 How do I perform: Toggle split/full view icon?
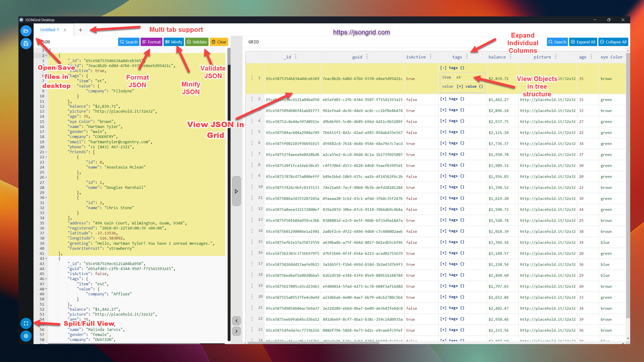[26, 323]
